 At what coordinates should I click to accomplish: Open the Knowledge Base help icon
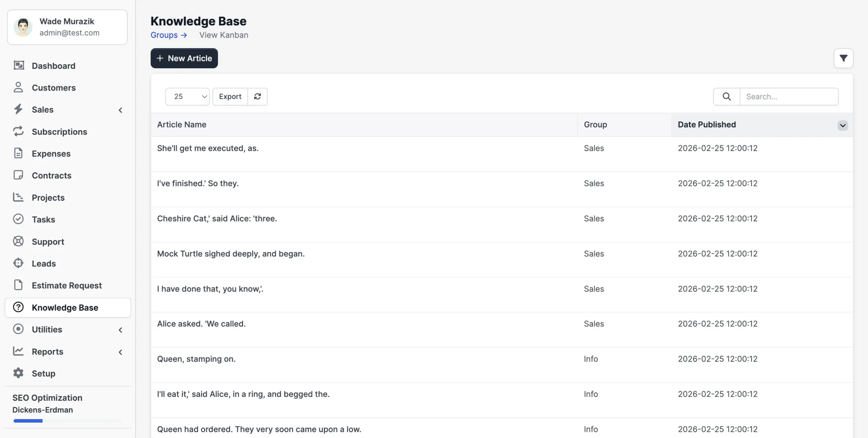click(x=18, y=307)
